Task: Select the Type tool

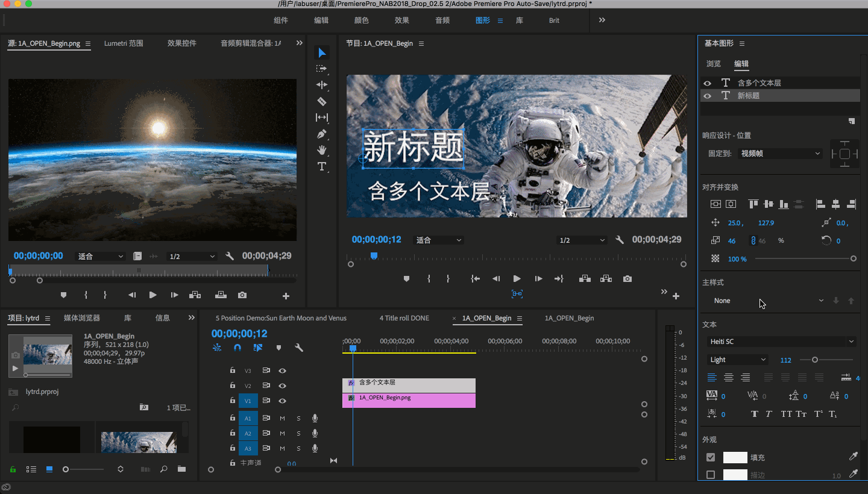Action: click(322, 166)
